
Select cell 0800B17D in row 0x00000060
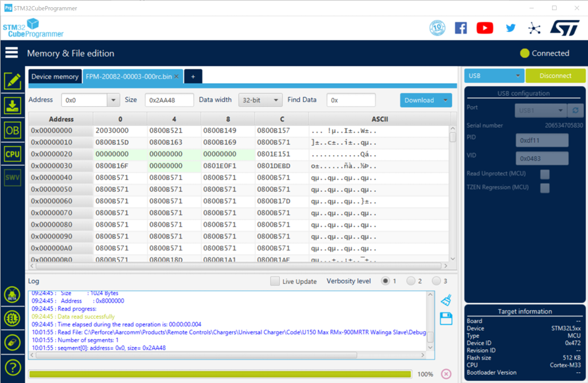282,201
